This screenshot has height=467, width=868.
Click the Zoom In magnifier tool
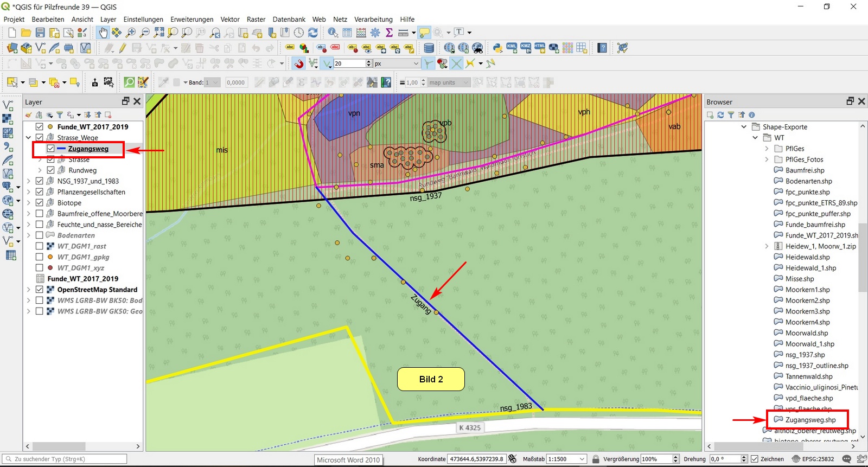(131, 33)
